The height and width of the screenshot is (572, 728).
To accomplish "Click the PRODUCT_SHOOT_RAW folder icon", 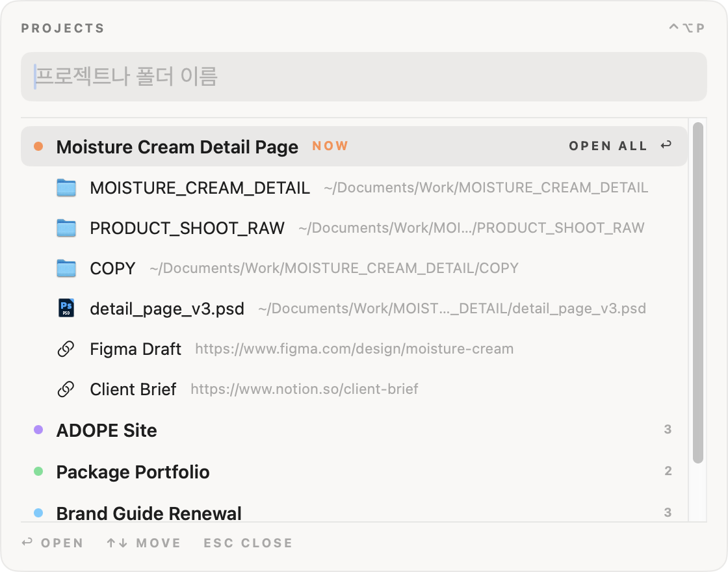I will (x=66, y=228).
